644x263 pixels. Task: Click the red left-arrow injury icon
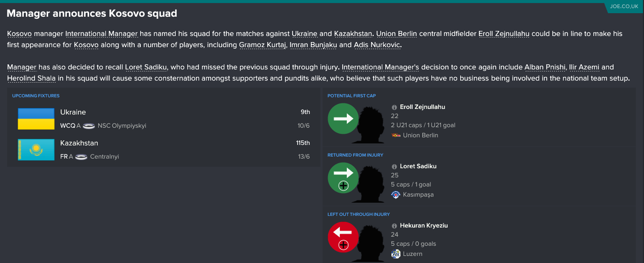tap(343, 237)
